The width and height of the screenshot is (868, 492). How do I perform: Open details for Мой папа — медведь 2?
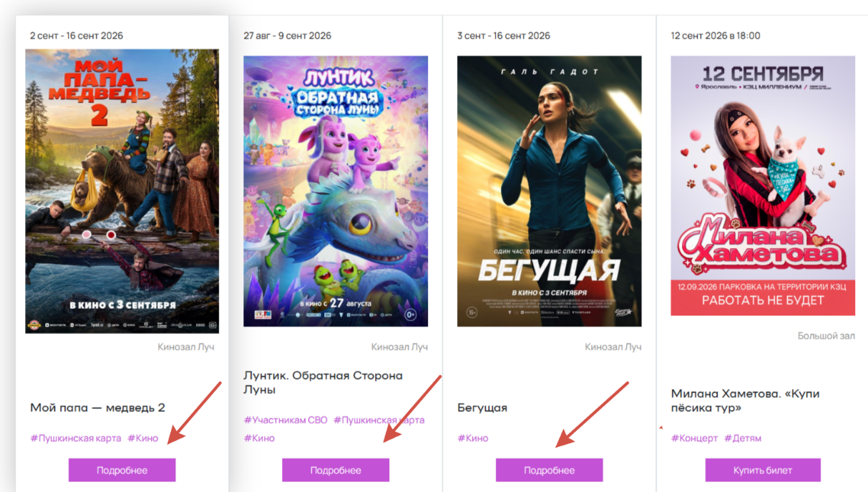pyautogui.click(x=122, y=470)
